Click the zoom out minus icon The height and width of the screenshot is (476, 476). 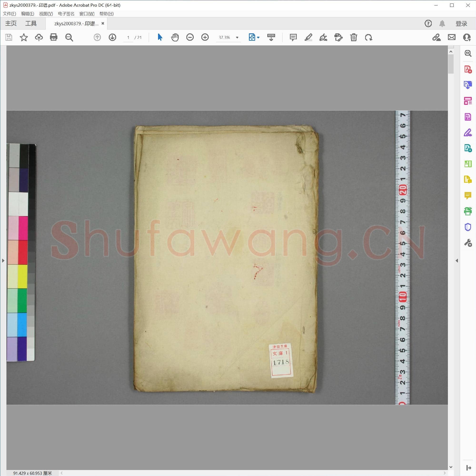coord(190,37)
